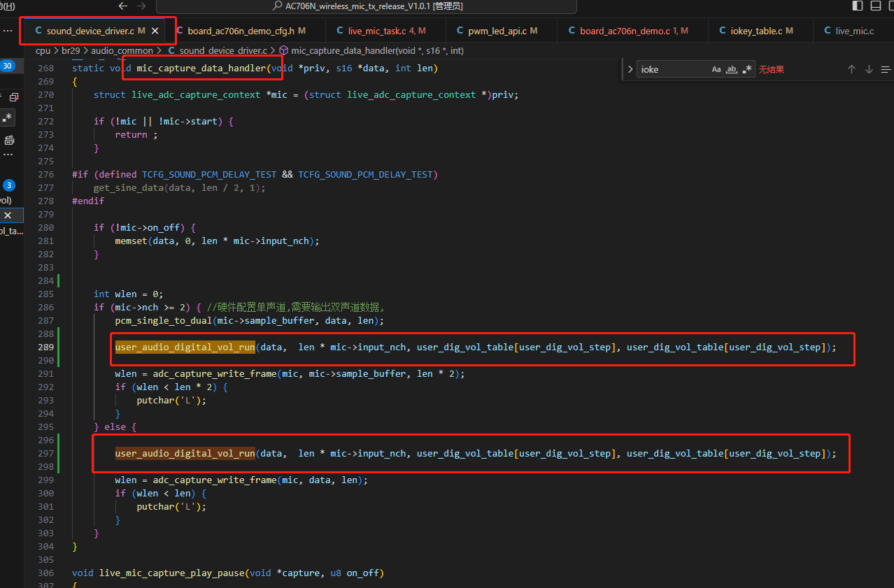Click the collapse-all icon in sidebar

pyautogui.click(x=14, y=97)
